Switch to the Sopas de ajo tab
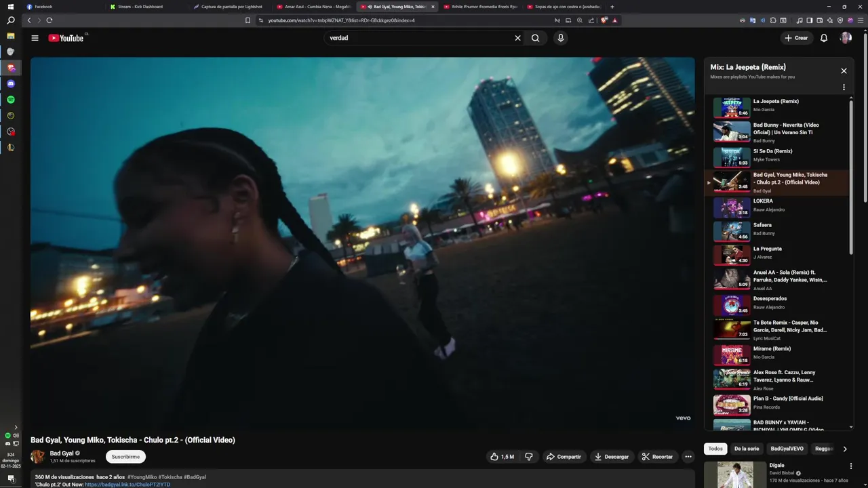Viewport: 868px width, 488px height. pyautogui.click(x=565, y=7)
